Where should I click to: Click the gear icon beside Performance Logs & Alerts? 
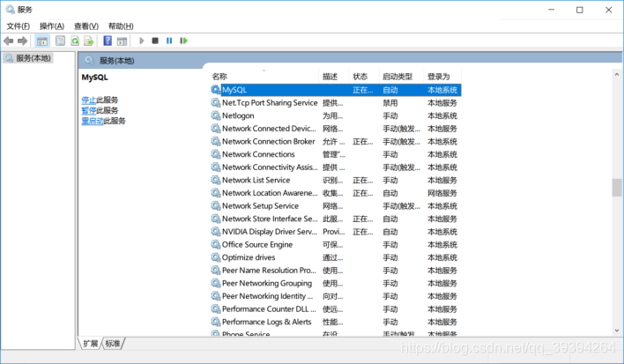[x=215, y=322]
